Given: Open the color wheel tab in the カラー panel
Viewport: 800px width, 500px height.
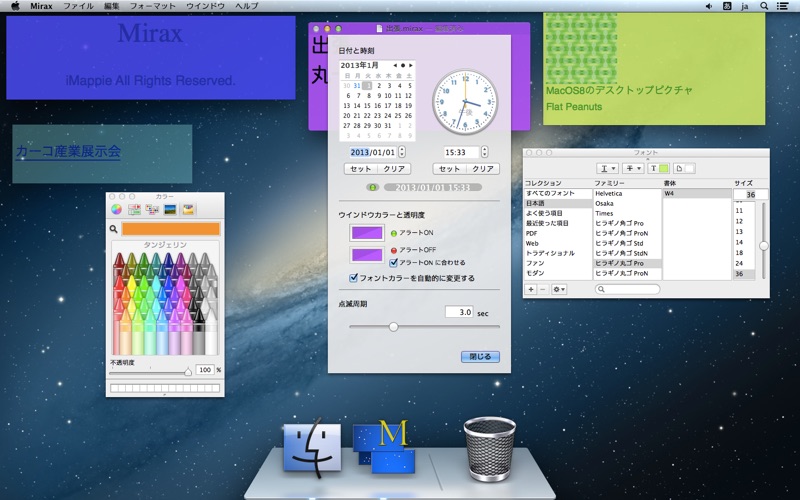Looking at the screenshot, I should tap(116, 209).
